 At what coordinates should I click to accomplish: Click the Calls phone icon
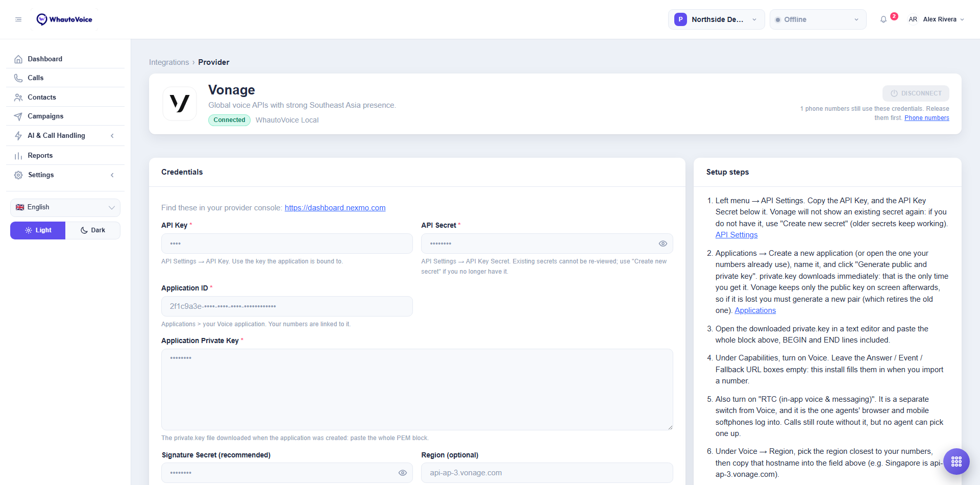18,78
